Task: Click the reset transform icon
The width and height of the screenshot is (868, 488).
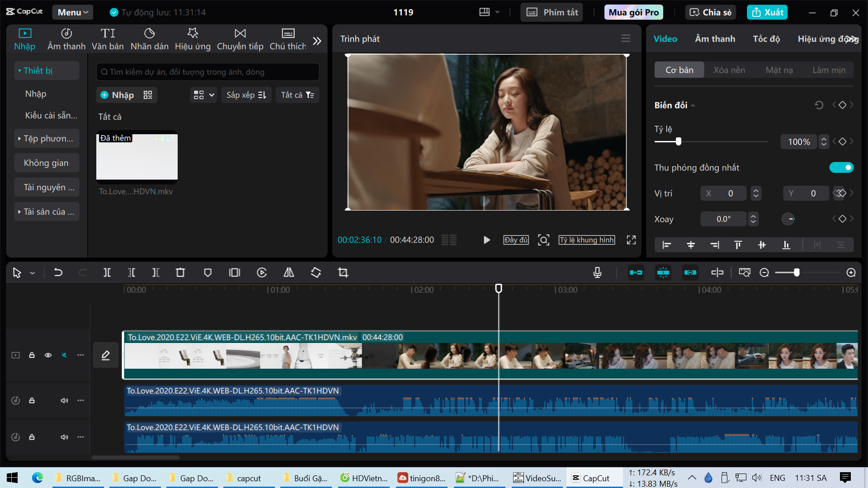Action: tap(819, 105)
